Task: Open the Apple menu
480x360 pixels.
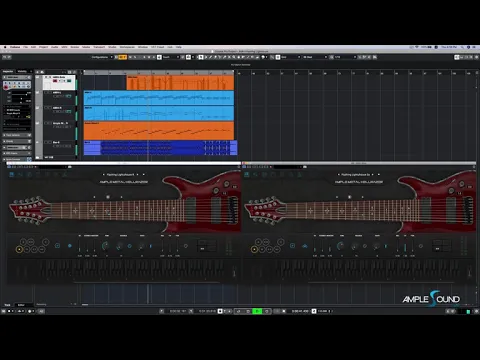Action: coord(5,47)
